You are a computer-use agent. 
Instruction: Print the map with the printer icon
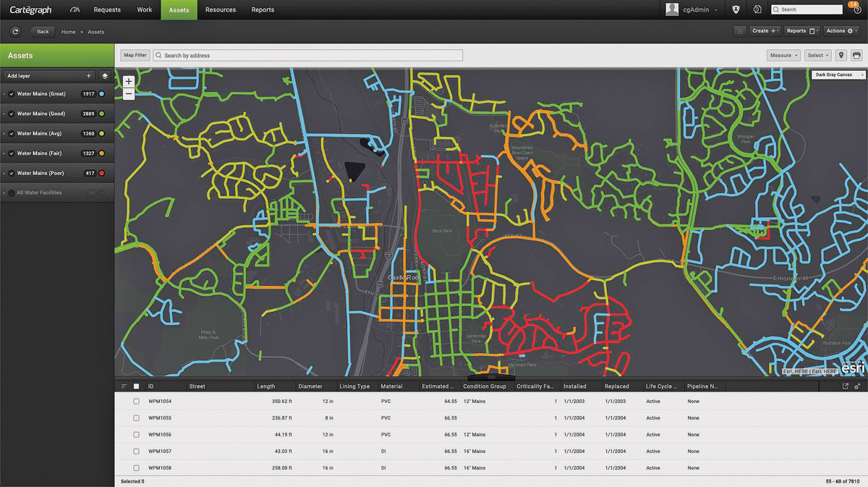click(x=856, y=55)
